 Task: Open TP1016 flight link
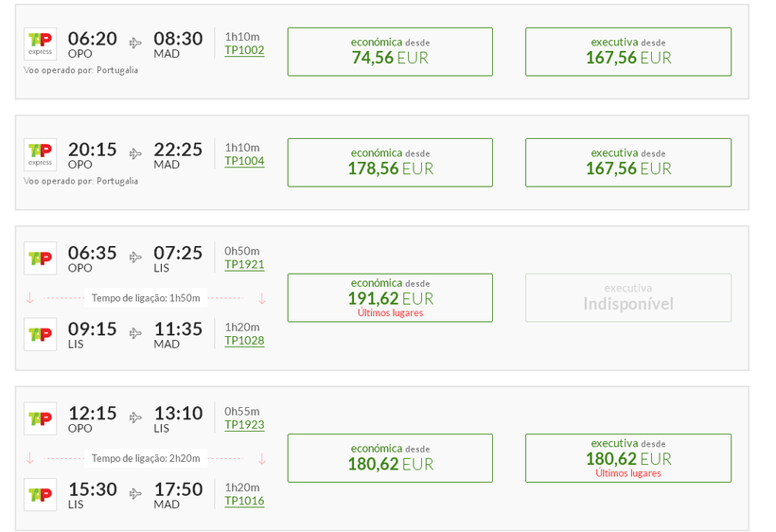pyautogui.click(x=244, y=501)
